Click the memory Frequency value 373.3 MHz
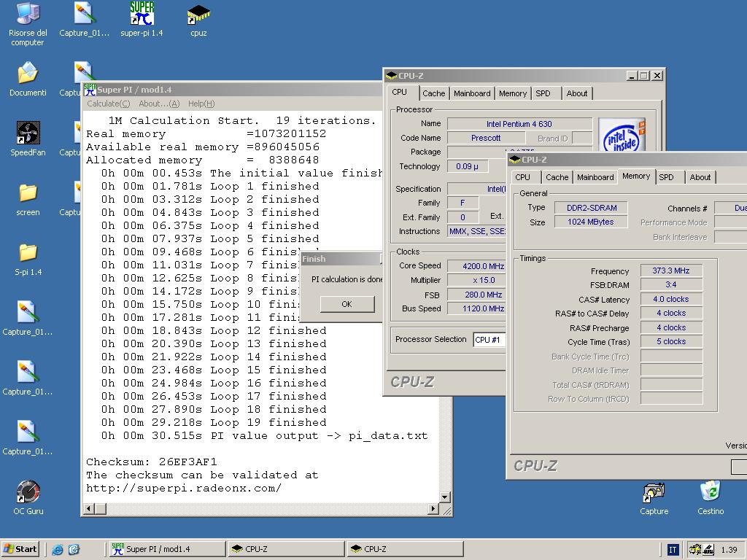This screenshot has height=560, width=747. [x=671, y=271]
